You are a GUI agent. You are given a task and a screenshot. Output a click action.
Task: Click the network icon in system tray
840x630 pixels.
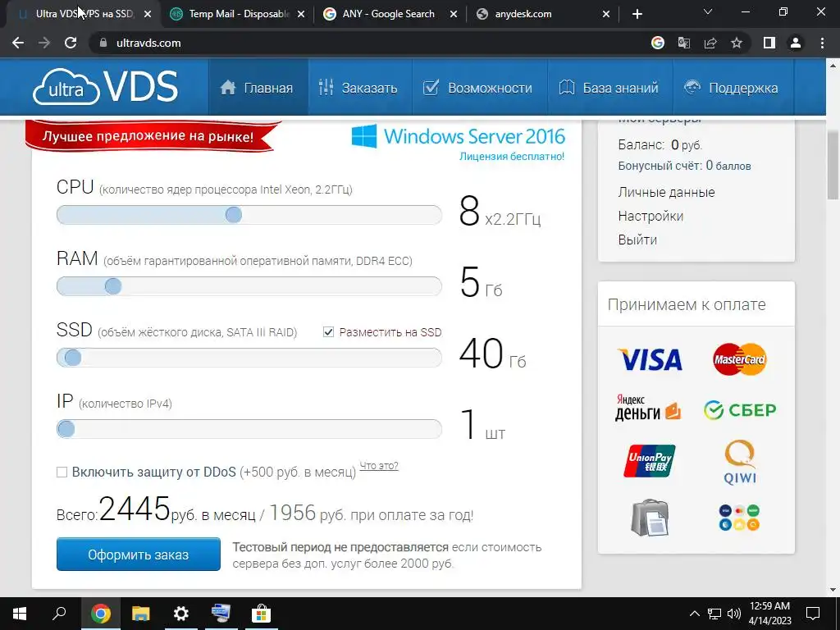[x=714, y=614]
